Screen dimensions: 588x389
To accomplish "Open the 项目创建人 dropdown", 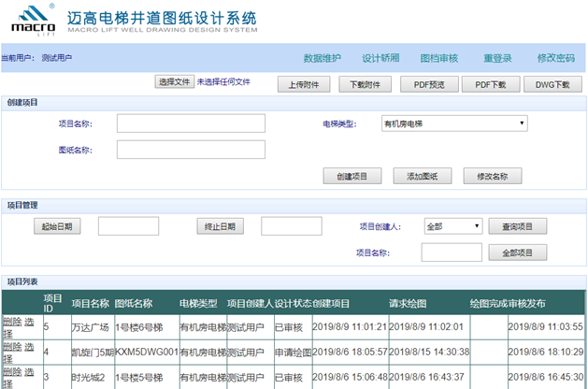I will pyautogui.click(x=452, y=225).
